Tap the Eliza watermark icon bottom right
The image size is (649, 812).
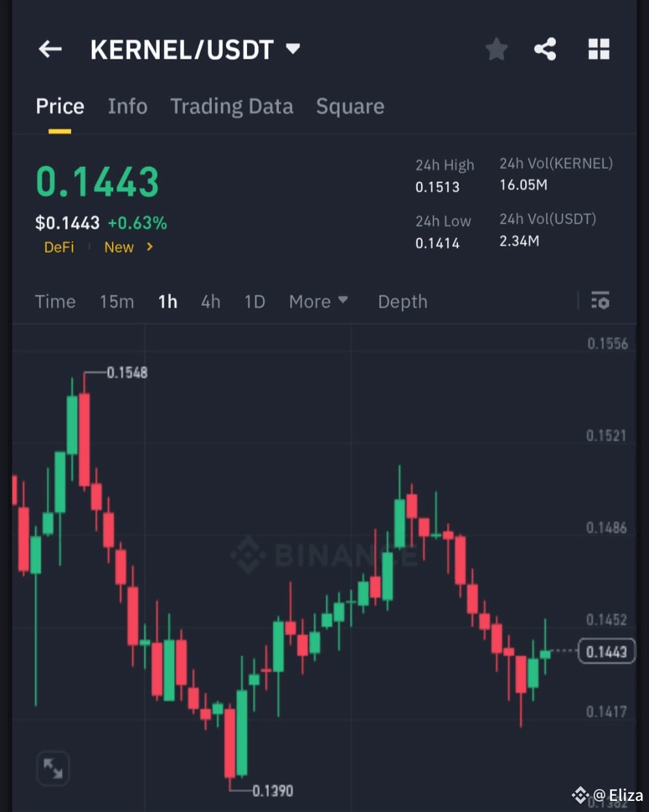580,794
